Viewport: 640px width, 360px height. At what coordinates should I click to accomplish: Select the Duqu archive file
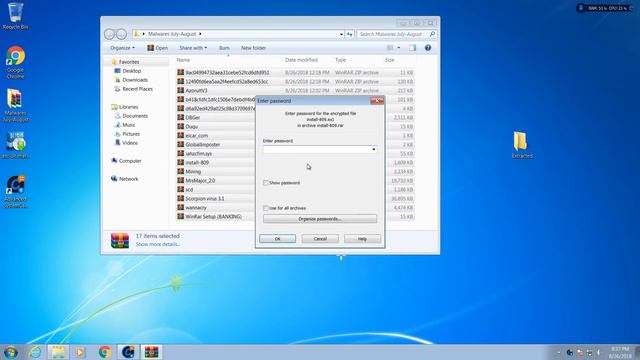[191, 127]
